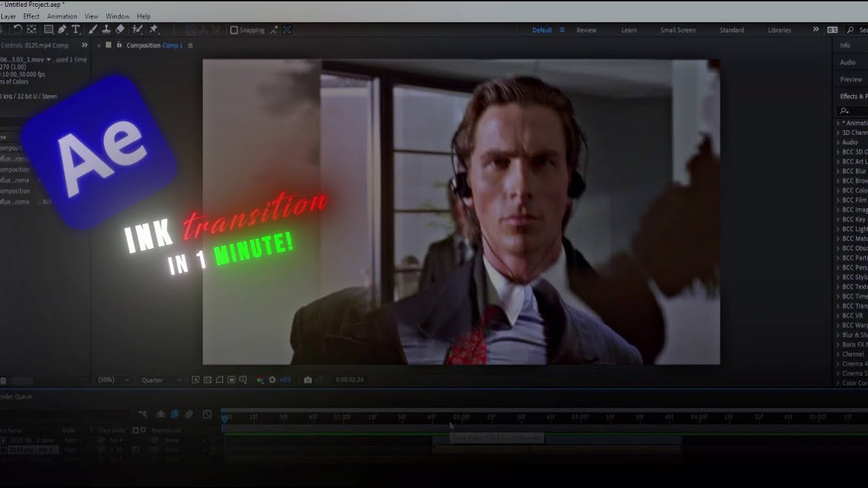Open the Learn workspace
The height and width of the screenshot is (488, 868).
[629, 30]
